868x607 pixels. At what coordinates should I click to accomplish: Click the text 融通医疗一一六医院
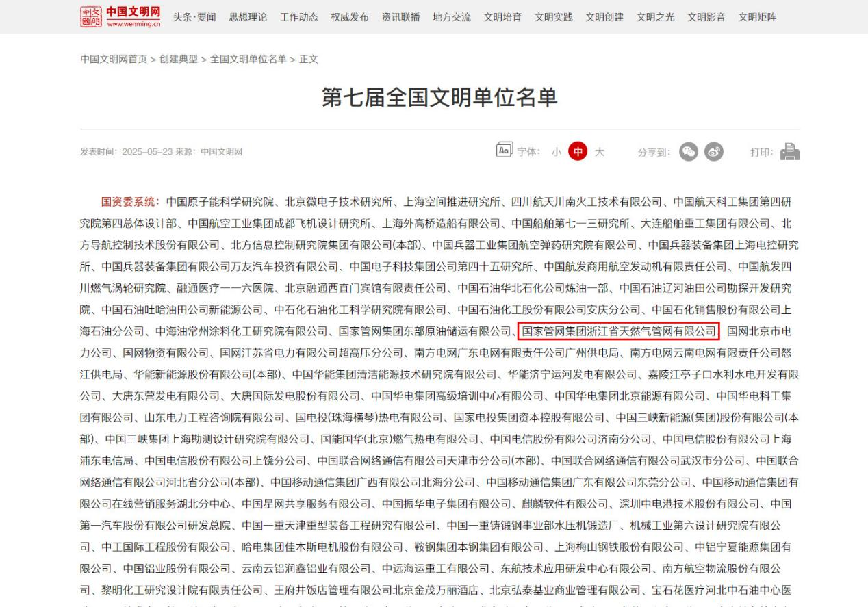coord(225,288)
